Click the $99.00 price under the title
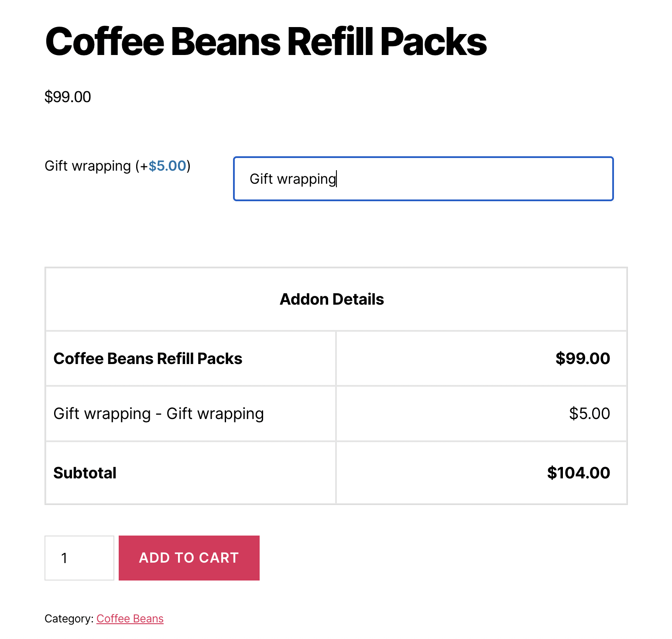 68,97
